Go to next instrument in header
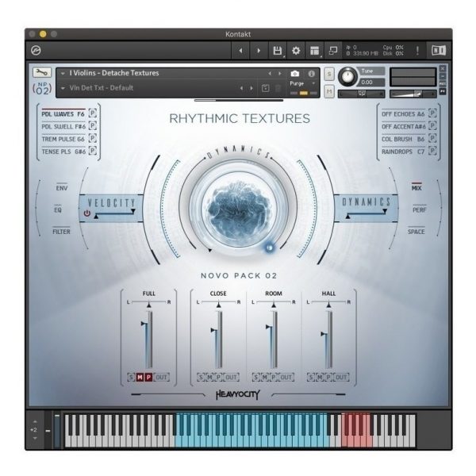The image size is (476, 476). 259,51
